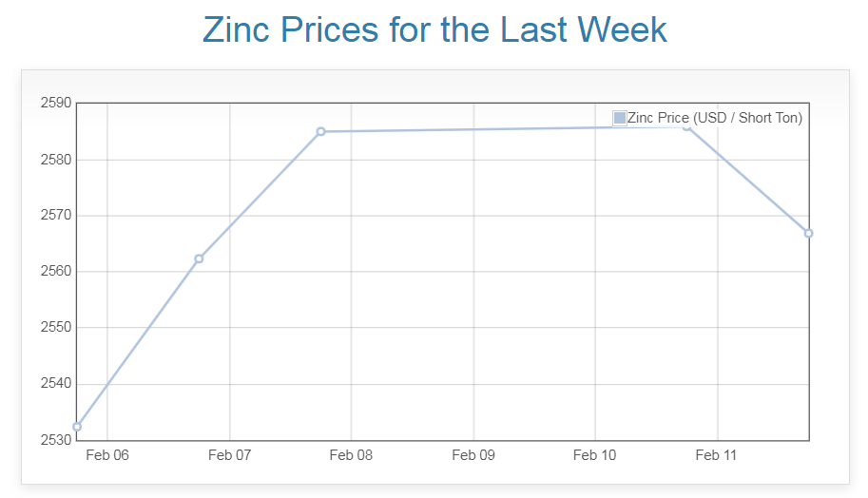Screen dimensions: 868x498
Task: Click the Feb 09 x-axis label
Action: pyautogui.click(x=473, y=456)
